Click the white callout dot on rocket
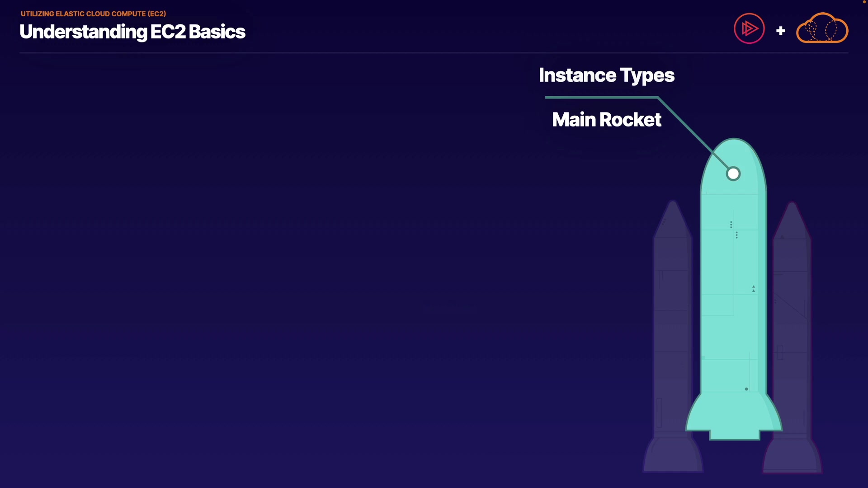 [733, 174]
